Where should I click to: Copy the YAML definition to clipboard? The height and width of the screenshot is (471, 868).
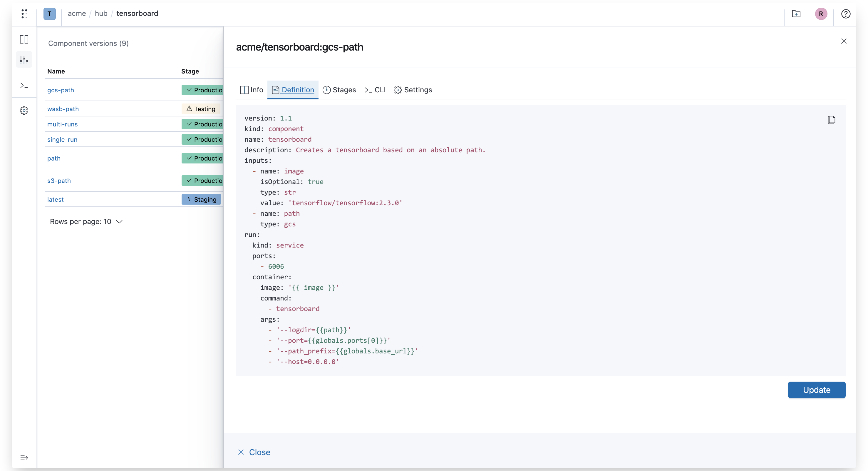831,120
